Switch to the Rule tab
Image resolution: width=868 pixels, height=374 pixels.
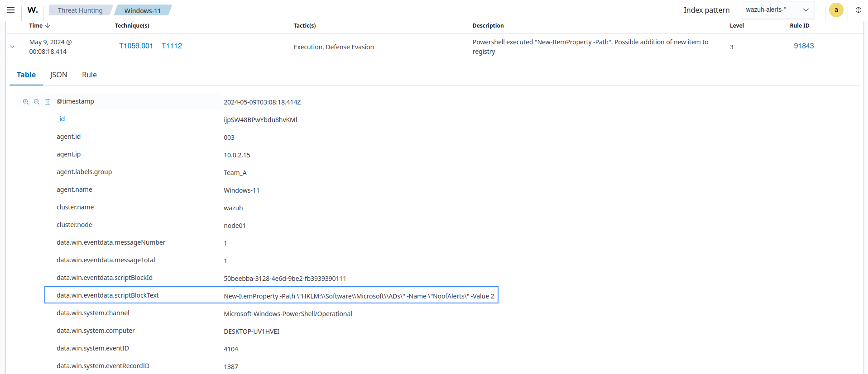(89, 75)
